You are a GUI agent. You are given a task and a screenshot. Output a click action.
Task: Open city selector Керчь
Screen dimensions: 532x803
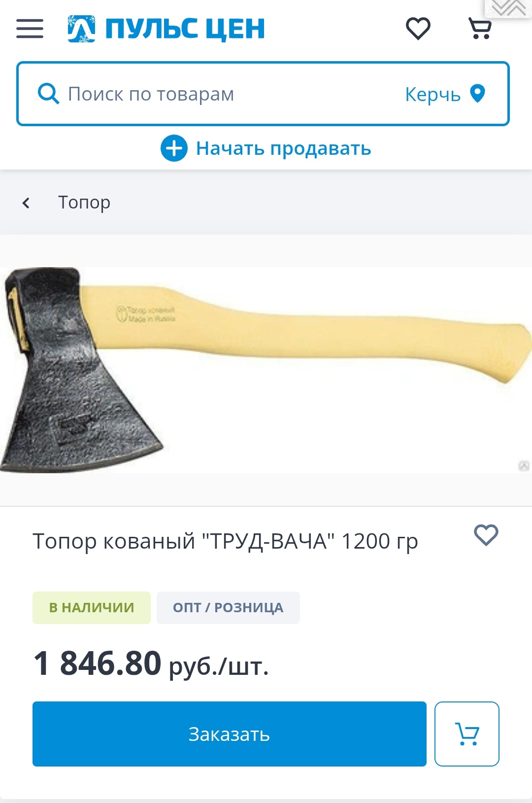[x=433, y=94]
